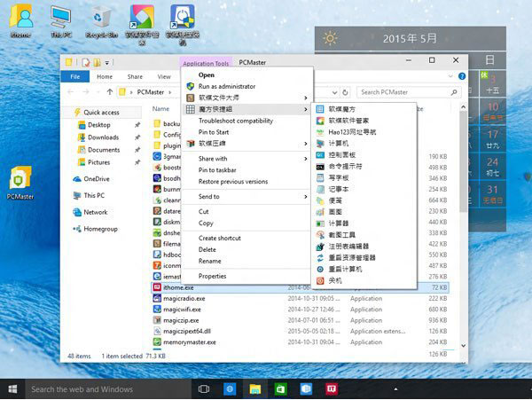Switch to the View ribbon tab

tap(164, 76)
